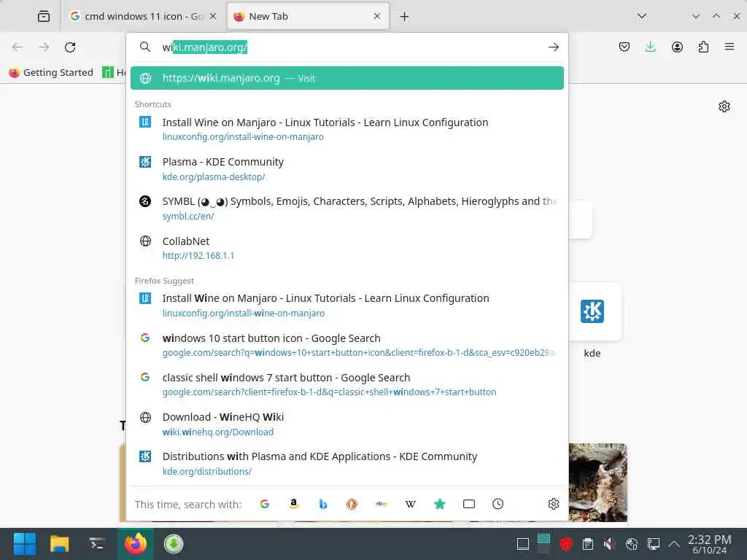
Task: Open Download - WineHQ Wiki result
Action: pyautogui.click(x=347, y=424)
